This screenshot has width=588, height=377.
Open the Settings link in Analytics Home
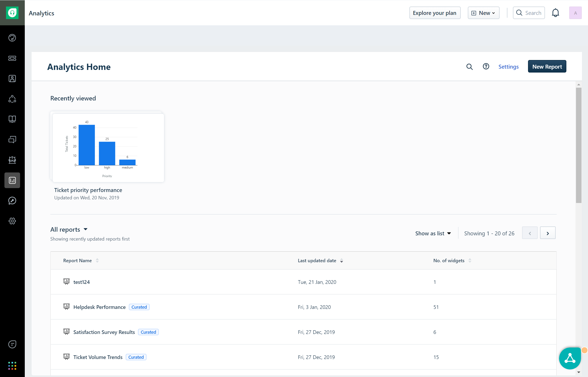coord(508,67)
